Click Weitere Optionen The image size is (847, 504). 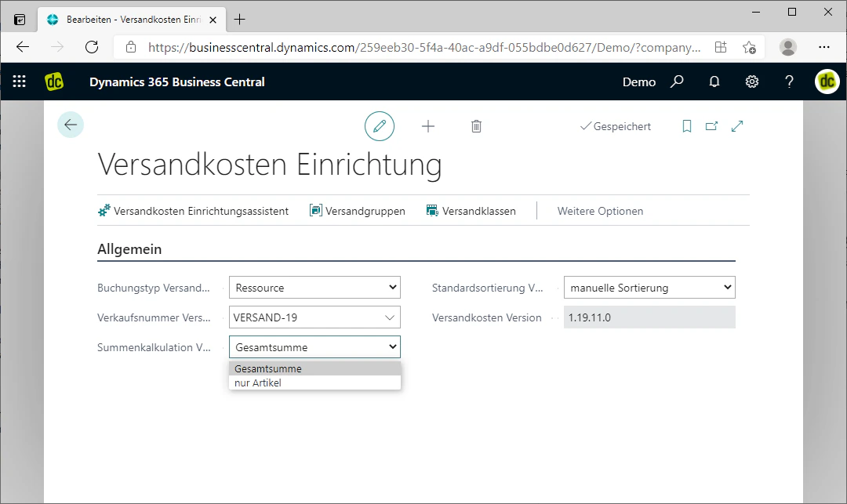600,211
